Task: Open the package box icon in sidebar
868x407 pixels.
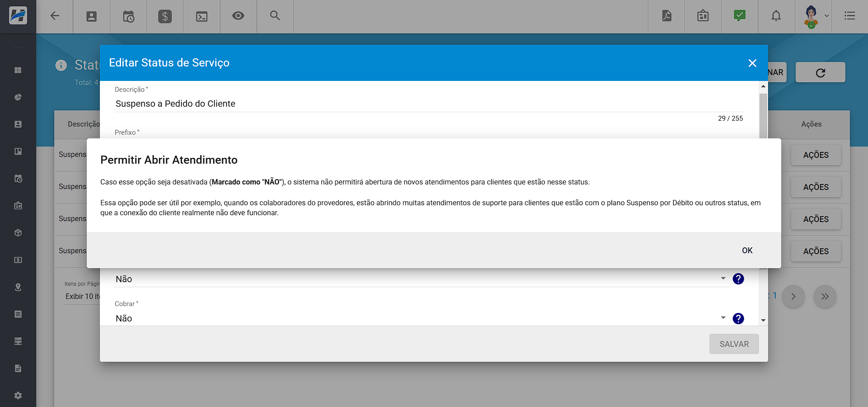Action: [18, 233]
